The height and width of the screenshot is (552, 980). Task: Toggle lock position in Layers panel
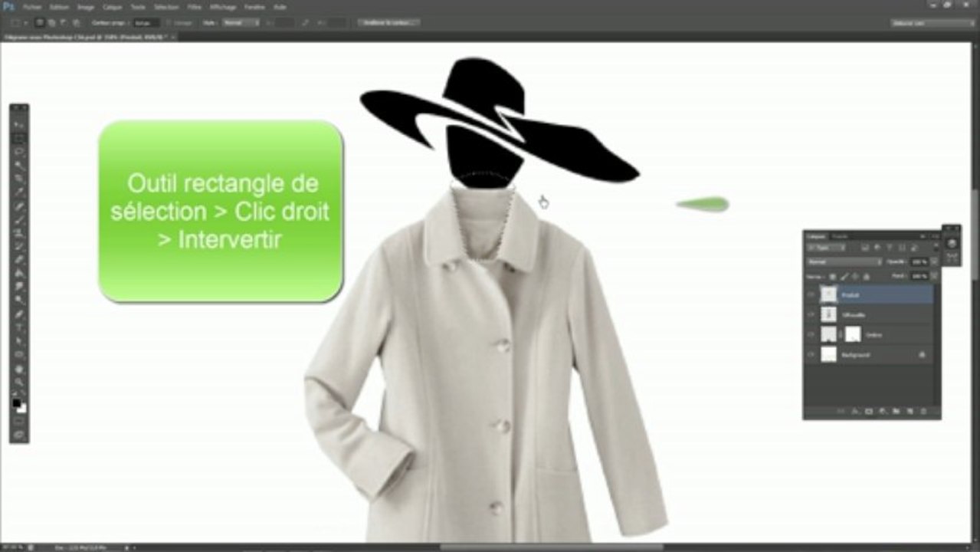point(855,276)
